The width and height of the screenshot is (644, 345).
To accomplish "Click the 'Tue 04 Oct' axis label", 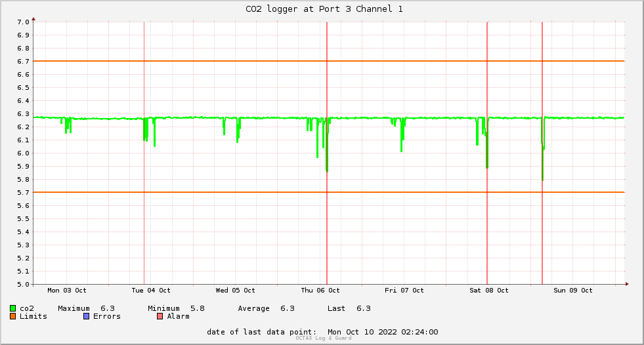I will 151,291.
